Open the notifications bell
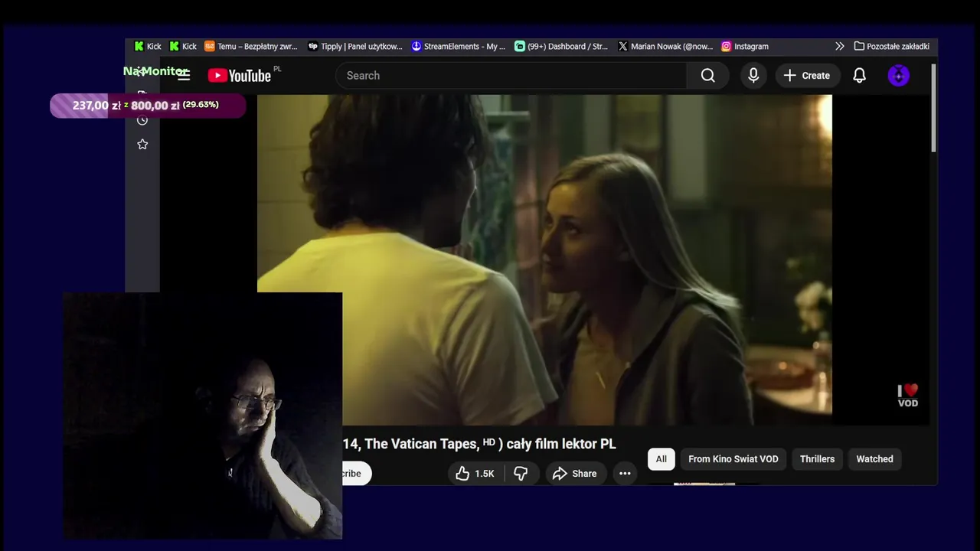This screenshot has height=551, width=980. tap(859, 75)
